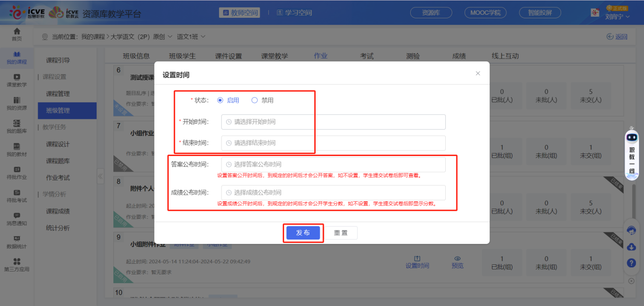Open the 成绩 tab

tap(458, 56)
